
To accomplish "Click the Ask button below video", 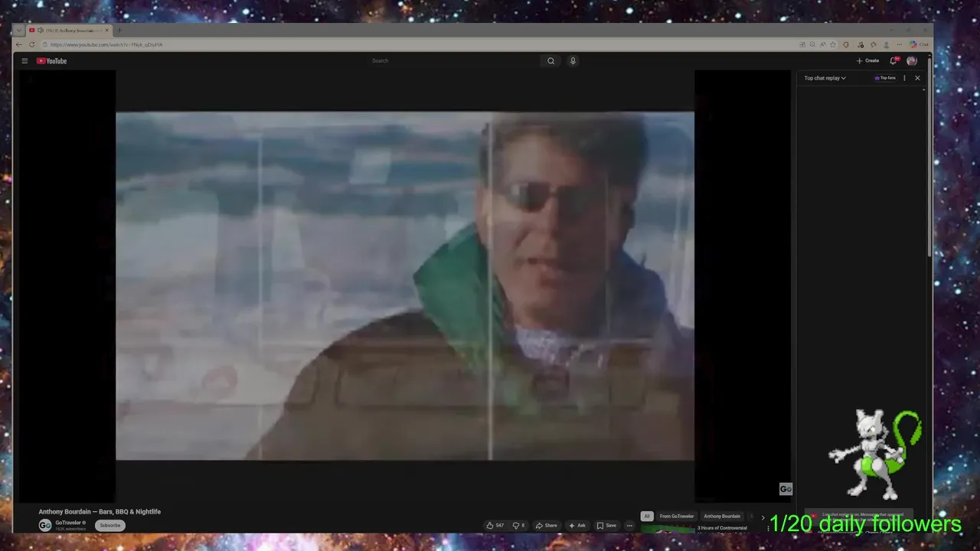I will pos(577,526).
